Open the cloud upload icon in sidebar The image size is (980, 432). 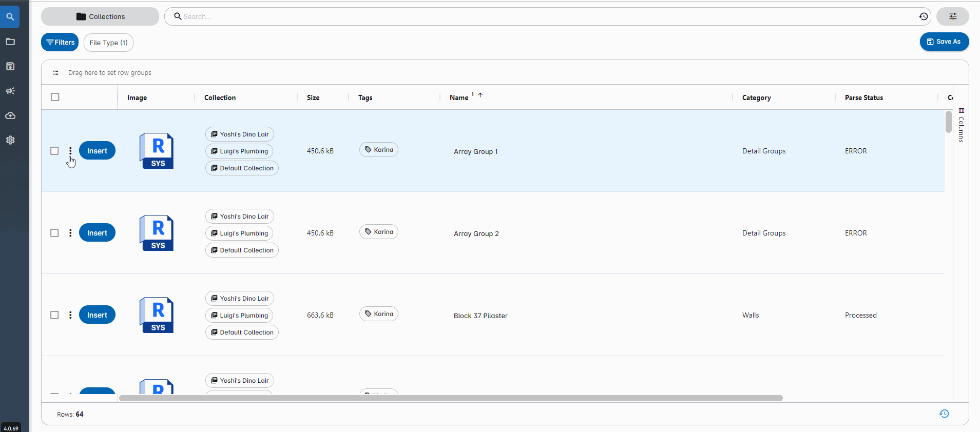point(10,115)
